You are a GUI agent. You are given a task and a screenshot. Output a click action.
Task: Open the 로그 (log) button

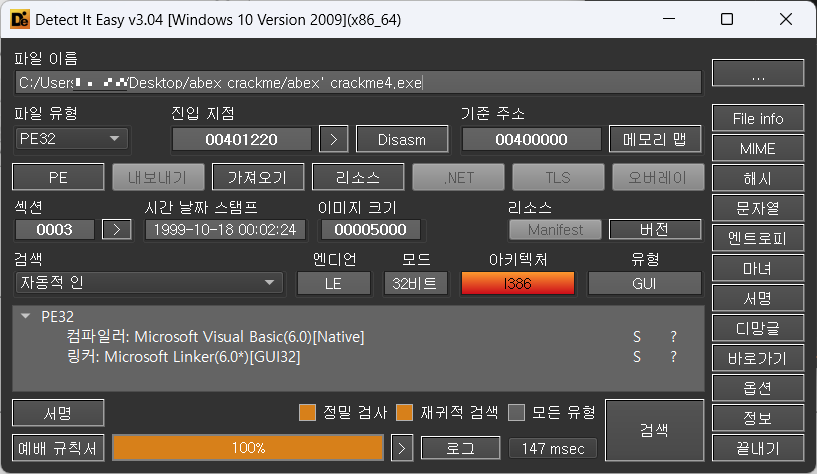coord(460,448)
